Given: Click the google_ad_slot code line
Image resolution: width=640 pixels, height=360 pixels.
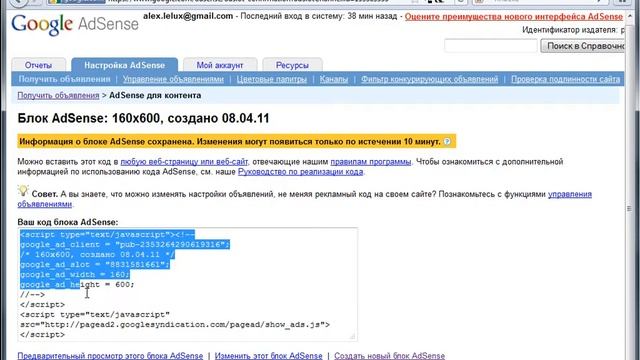Looking at the screenshot, I should (x=95, y=264).
